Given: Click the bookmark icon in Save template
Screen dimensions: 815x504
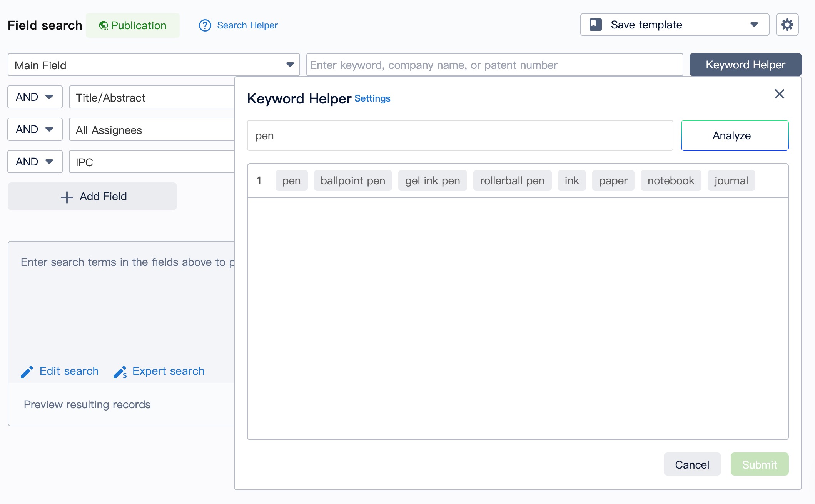Looking at the screenshot, I should [595, 25].
